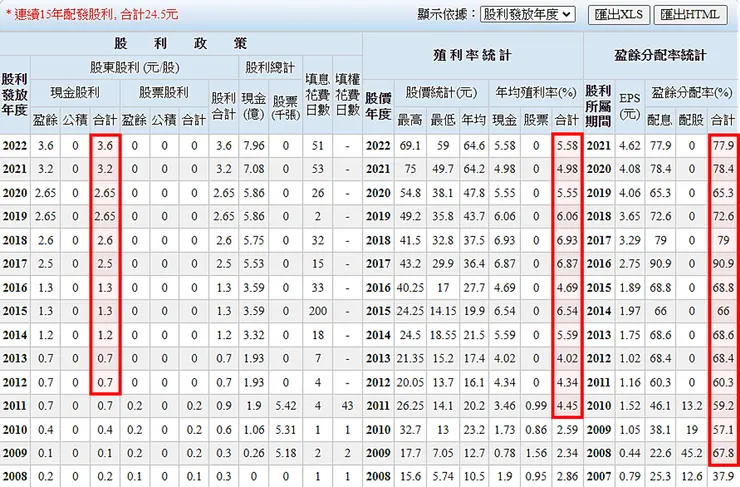
Task: Click the 40.25 highest price cell for 2016
Action: point(410,287)
